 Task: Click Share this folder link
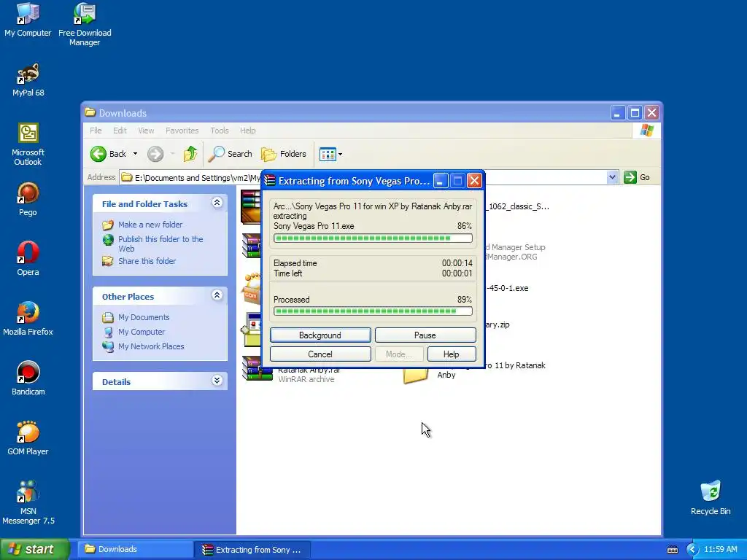click(147, 261)
